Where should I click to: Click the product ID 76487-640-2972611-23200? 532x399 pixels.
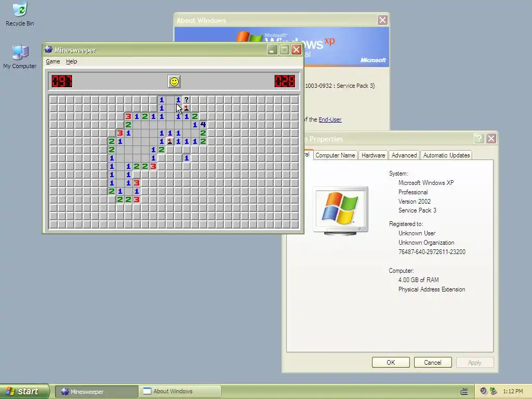tap(432, 252)
